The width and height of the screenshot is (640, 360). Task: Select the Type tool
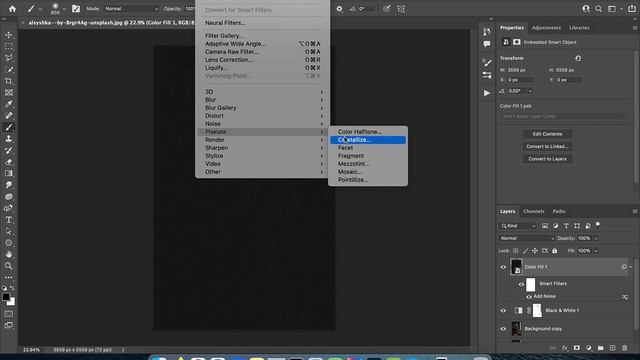click(x=9, y=220)
